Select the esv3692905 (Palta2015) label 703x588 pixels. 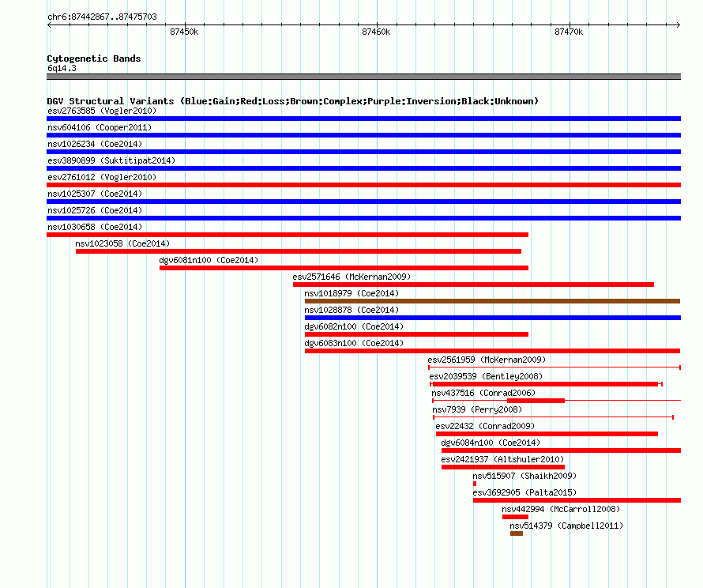[524, 492]
